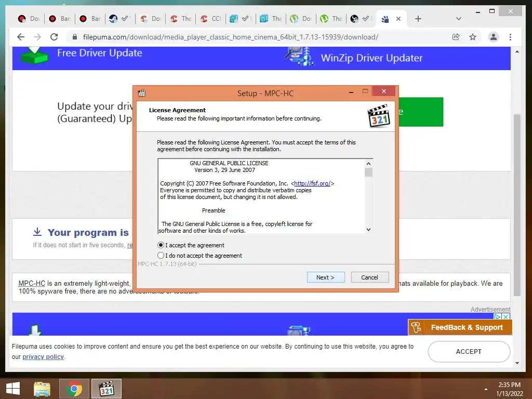This screenshot has height=399, width=532.
Task: Switch to the uTorrent 'Tha' tab
Action: (331, 19)
